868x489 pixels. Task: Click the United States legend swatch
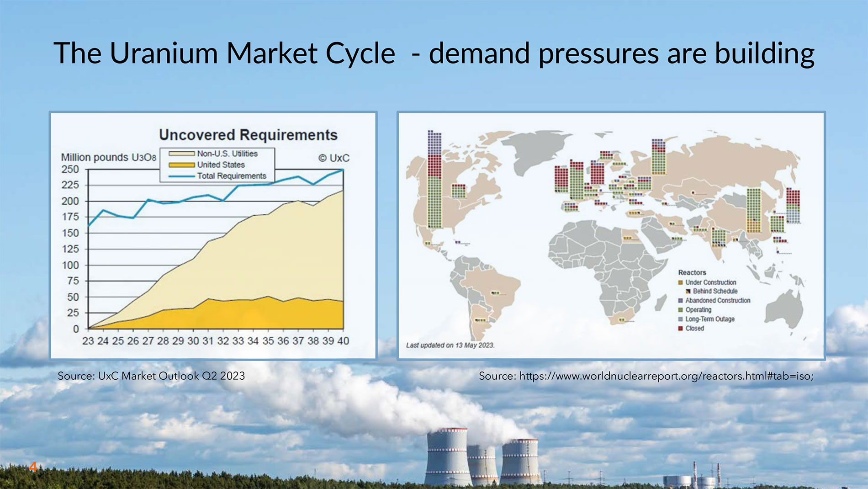click(x=181, y=165)
